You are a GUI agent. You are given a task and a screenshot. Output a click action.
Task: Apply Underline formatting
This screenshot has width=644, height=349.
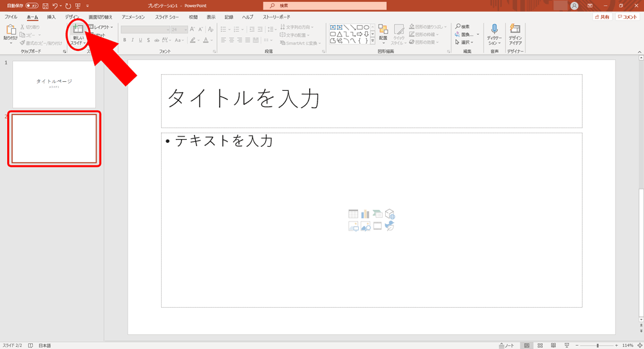140,40
